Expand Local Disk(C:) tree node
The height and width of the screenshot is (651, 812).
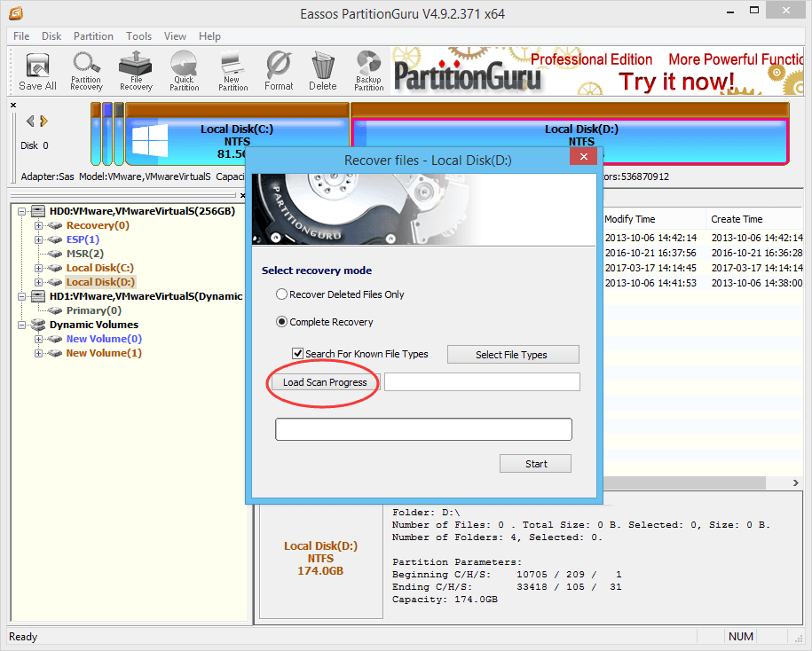pos(38,268)
